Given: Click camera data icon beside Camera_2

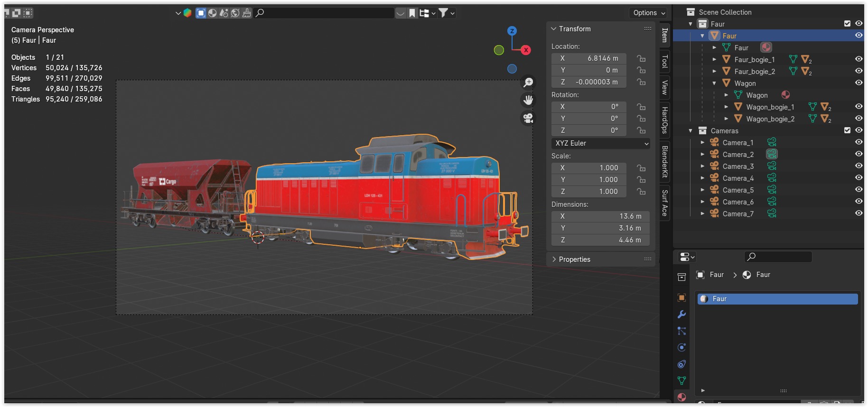Looking at the screenshot, I should (x=772, y=154).
